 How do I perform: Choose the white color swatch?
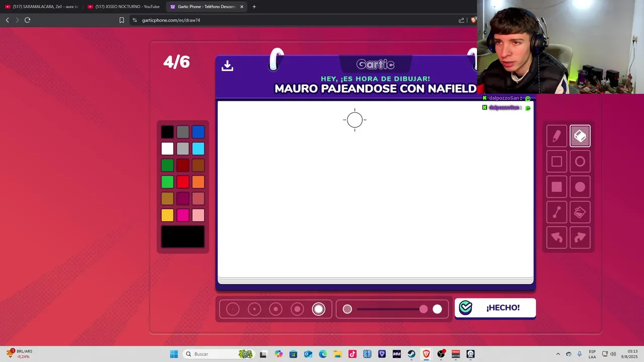tap(168, 149)
